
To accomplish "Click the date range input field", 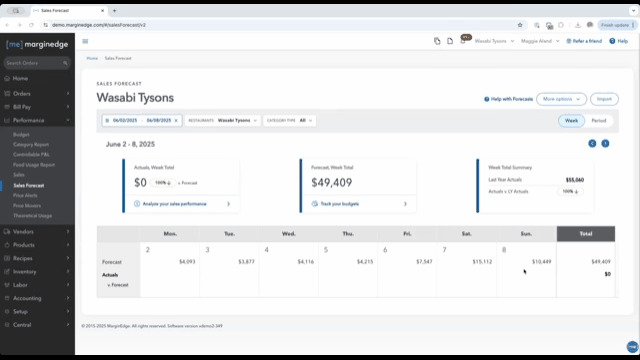I will pos(142,121).
